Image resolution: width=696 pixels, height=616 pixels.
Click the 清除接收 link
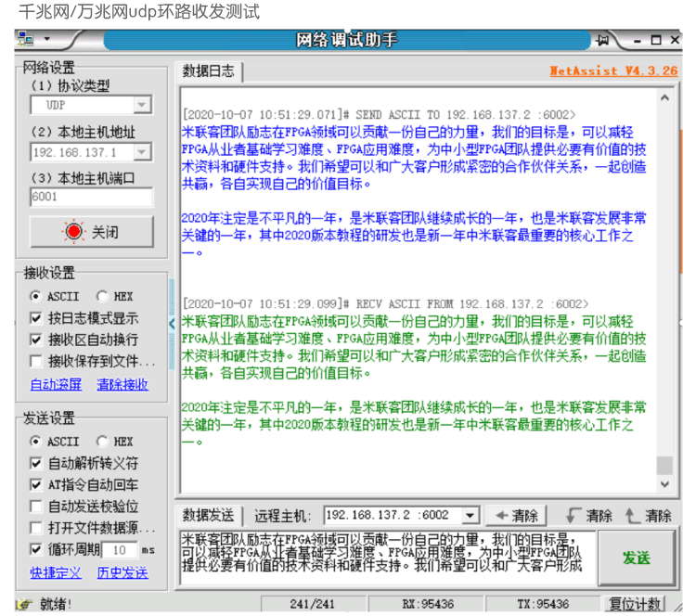(x=122, y=384)
